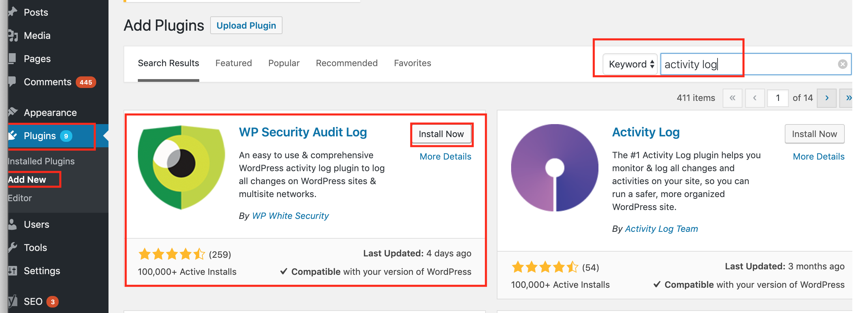Screen dimensions: 868x313
Task: Click the 445 comments count badge
Action: 86,82
